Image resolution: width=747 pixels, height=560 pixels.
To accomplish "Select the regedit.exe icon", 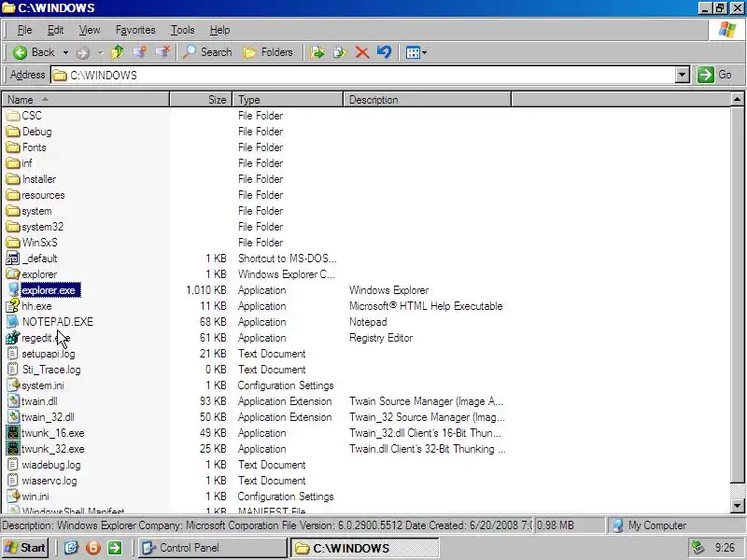I will pyautogui.click(x=13, y=338).
